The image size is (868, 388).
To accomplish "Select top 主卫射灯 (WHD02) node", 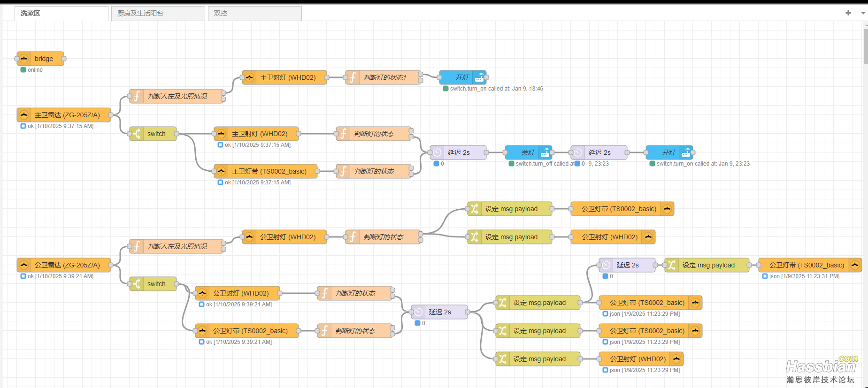I will 284,77.
